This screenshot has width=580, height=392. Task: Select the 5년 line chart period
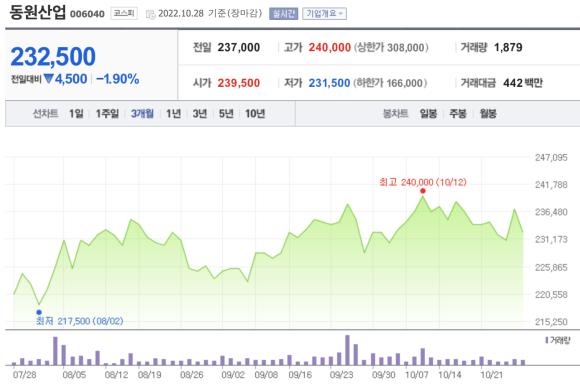226,114
